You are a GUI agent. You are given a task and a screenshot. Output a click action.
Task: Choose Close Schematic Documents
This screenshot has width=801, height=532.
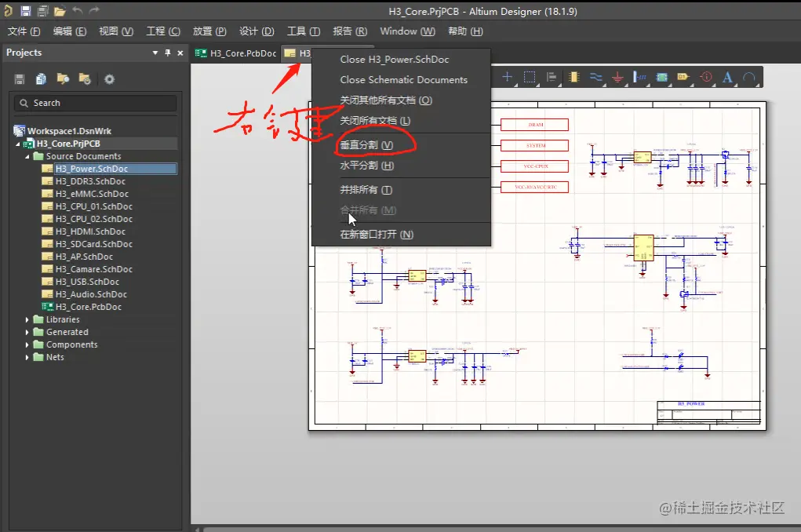403,80
